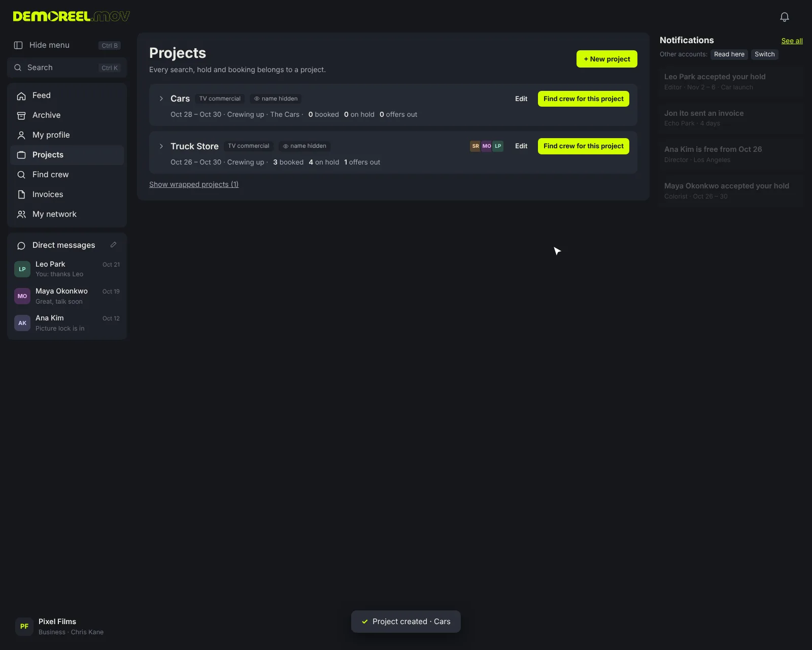The height and width of the screenshot is (650, 812).
Task: Click the Feed home icon
Action: pos(21,95)
